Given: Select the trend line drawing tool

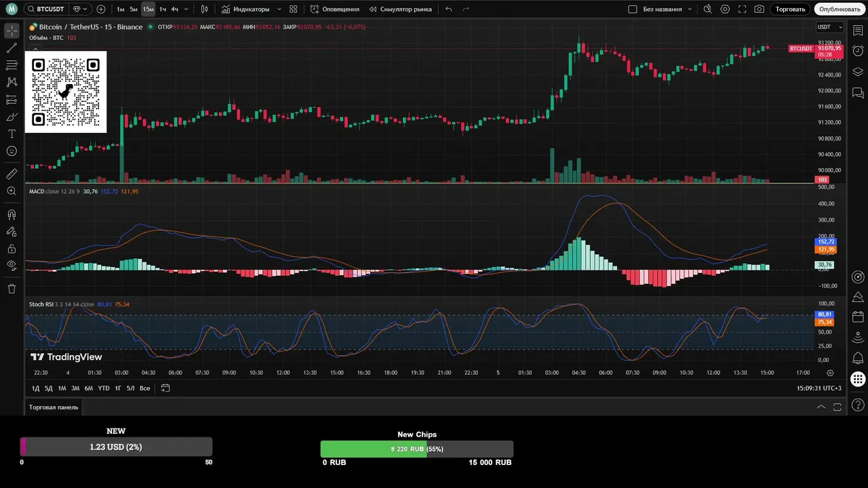Looking at the screenshot, I should [x=12, y=48].
